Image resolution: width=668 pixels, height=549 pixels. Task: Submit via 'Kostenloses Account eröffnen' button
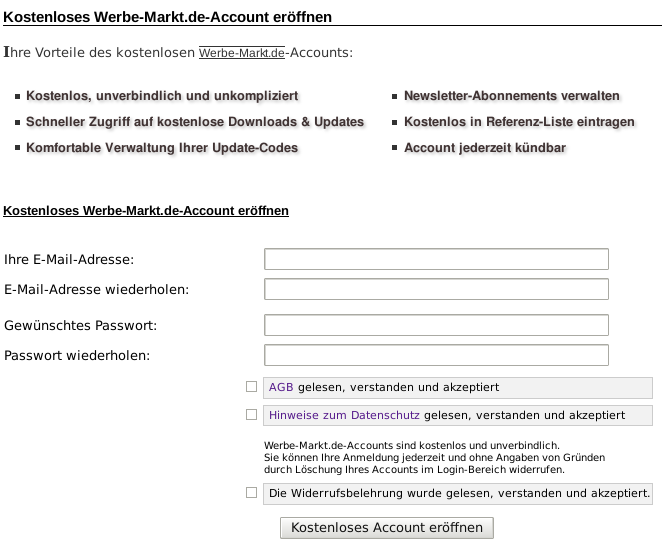click(x=387, y=528)
